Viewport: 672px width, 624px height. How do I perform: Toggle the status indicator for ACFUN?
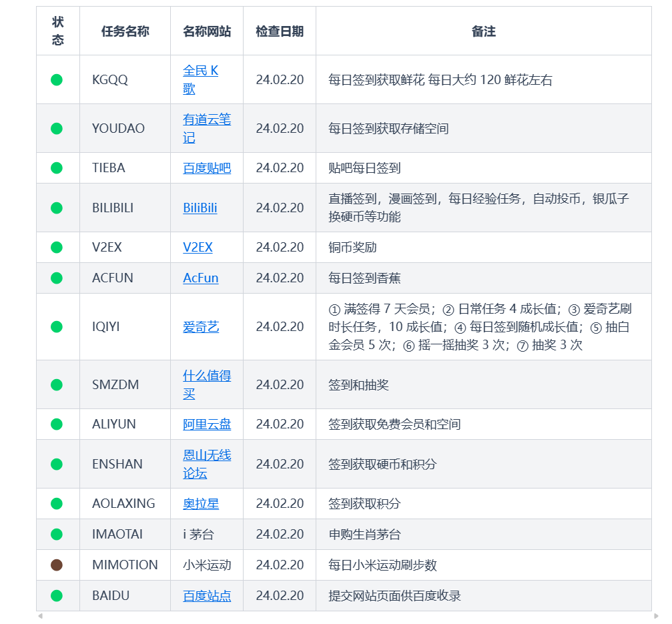pyautogui.click(x=57, y=278)
